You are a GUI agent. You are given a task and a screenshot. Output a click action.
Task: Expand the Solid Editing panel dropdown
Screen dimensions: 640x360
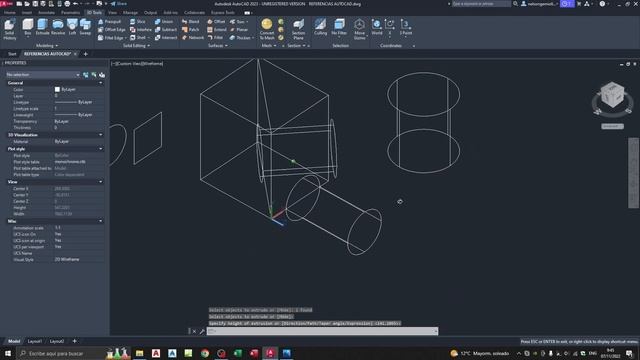(136, 46)
